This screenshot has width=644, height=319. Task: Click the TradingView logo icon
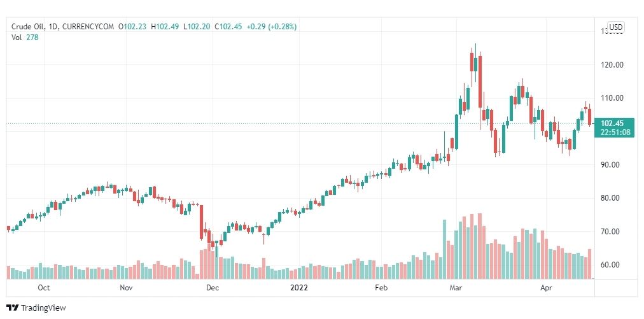(13, 308)
